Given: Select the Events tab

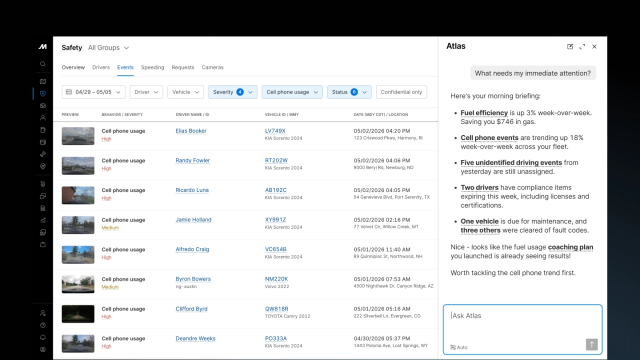Looking at the screenshot, I should click(x=125, y=67).
